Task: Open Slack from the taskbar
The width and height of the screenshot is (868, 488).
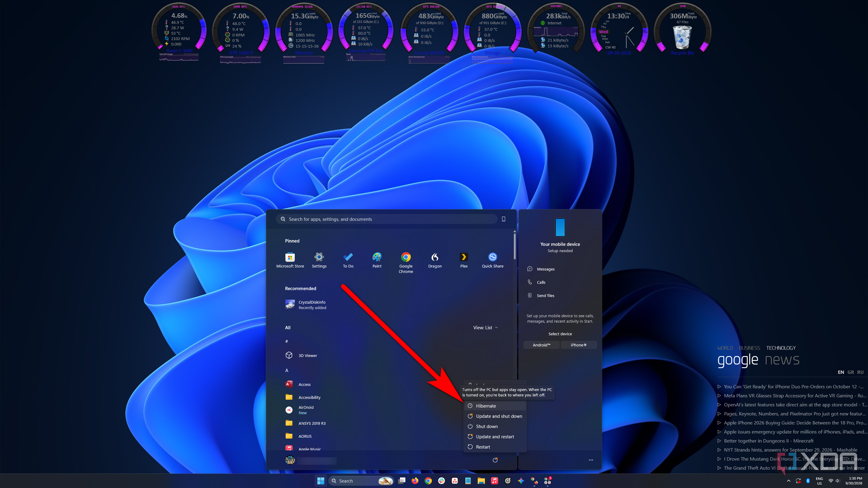Action: point(441,480)
